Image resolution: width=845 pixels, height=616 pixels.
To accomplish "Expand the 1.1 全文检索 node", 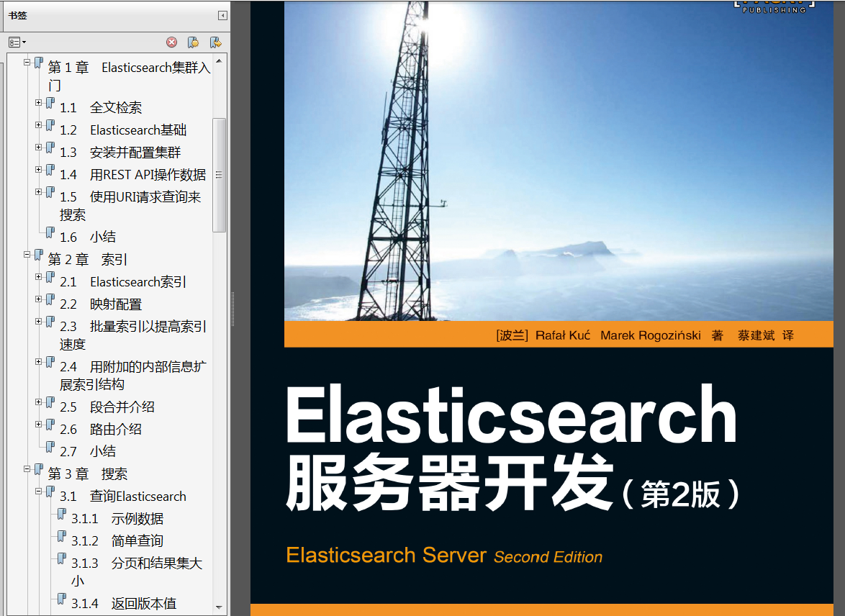I will point(39,102).
